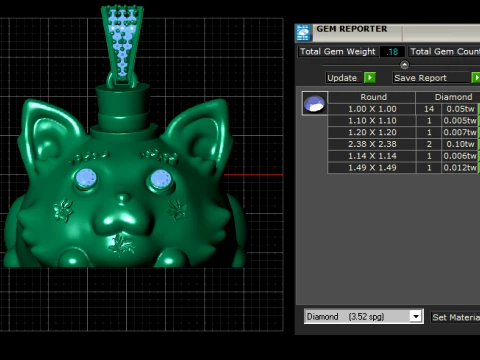Click the 0.10tw weight cell
This screenshot has height=360, width=480.
pos(460,144)
